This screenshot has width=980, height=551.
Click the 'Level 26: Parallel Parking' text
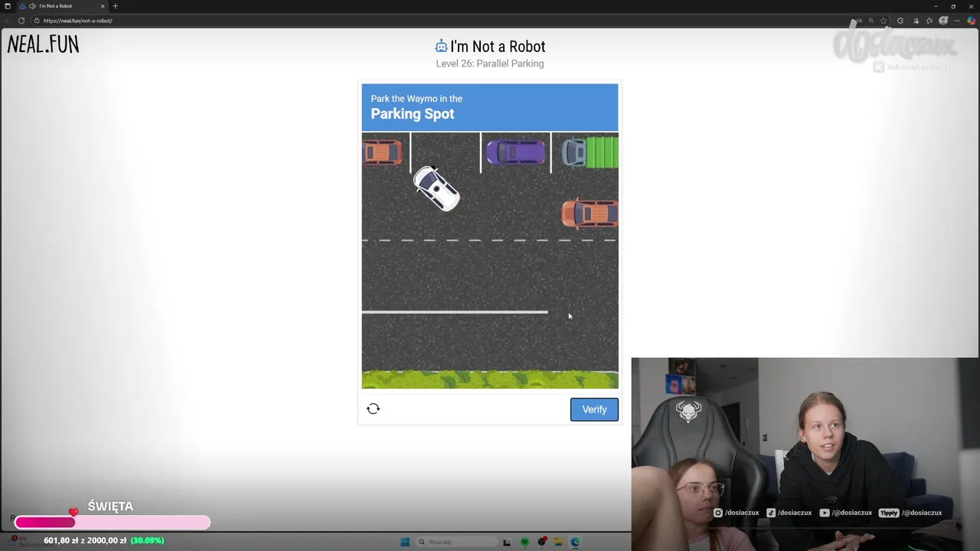pyautogui.click(x=490, y=64)
